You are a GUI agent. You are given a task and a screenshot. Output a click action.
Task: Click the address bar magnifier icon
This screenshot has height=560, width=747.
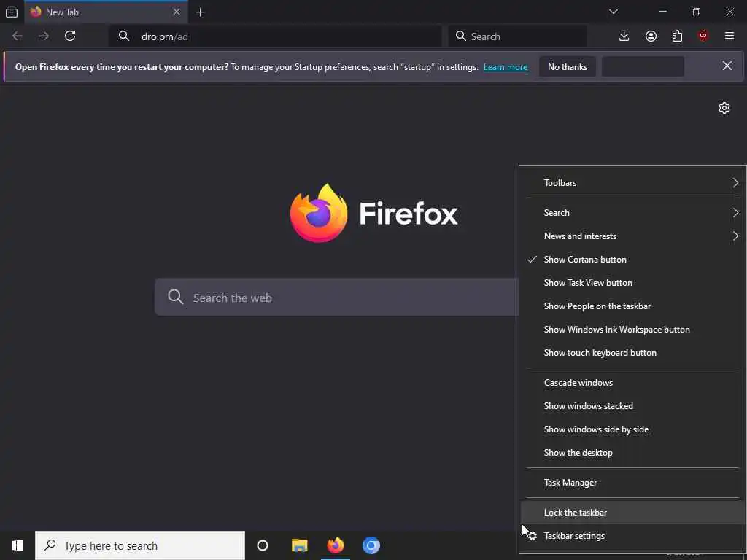coord(124,36)
